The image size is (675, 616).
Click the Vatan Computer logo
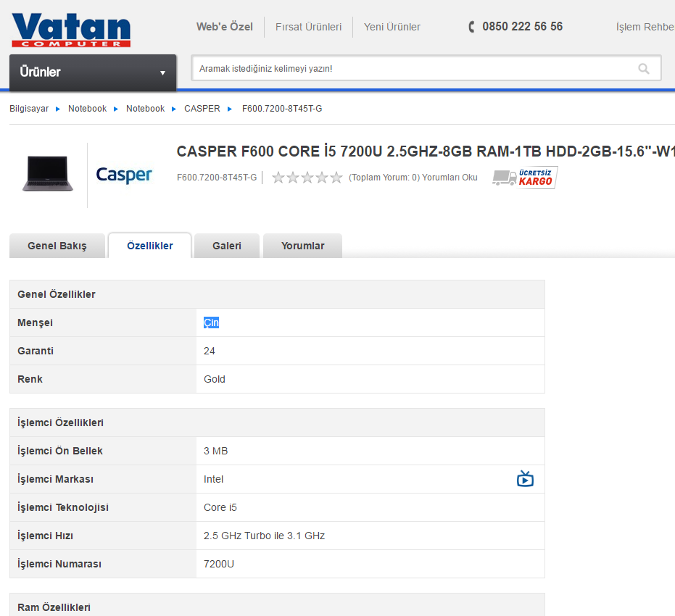71,30
